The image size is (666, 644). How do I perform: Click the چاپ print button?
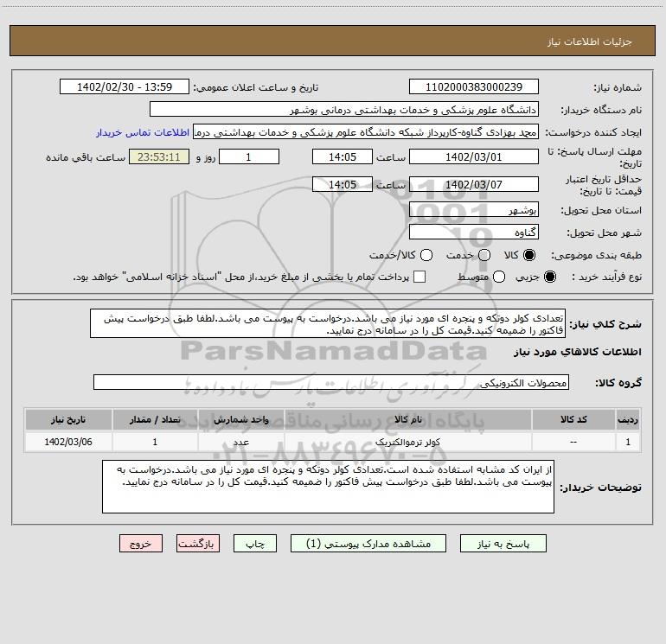click(x=255, y=544)
